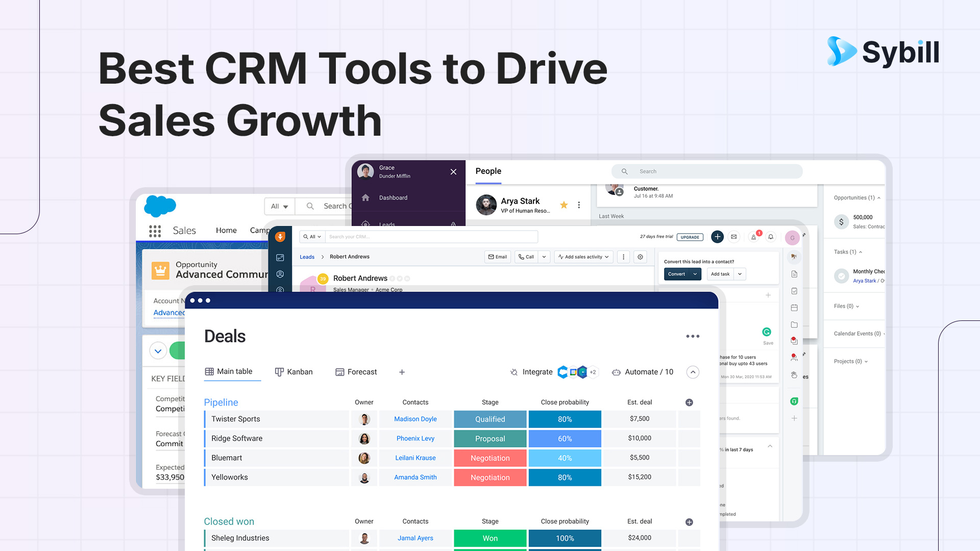Open the Deals board three-dot menu
The height and width of the screenshot is (551, 980).
pyautogui.click(x=693, y=336)
